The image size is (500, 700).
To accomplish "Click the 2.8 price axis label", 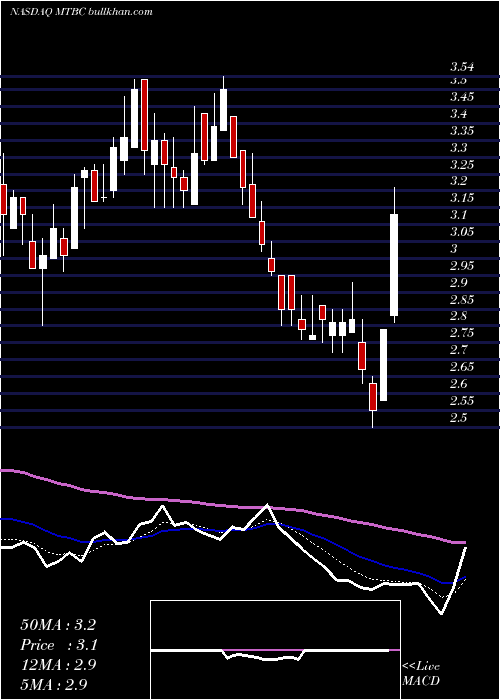I will (458, 316).
